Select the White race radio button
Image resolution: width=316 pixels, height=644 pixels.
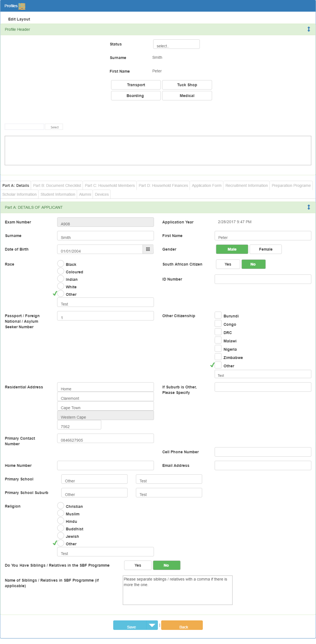pyautogui.click(x=61, y=286)
